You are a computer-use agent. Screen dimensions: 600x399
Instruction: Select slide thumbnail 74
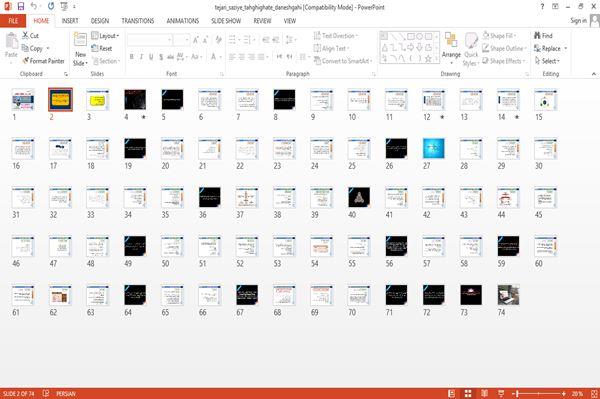point(509,295)
